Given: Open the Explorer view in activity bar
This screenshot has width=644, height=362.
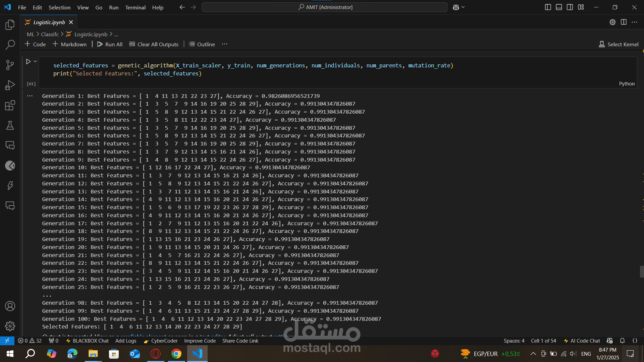Looking at the screenshot, I should click(10, 24).
